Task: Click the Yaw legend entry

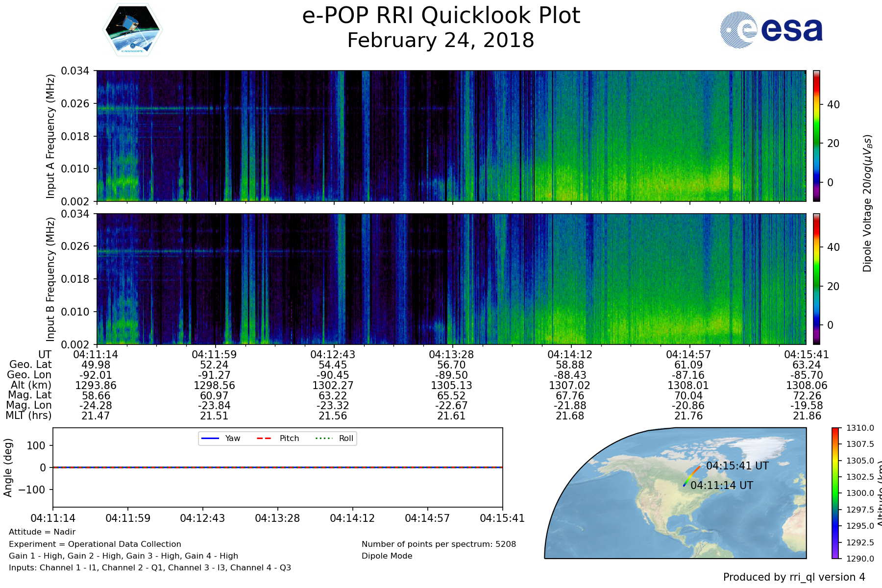Action: coord(220,439)
